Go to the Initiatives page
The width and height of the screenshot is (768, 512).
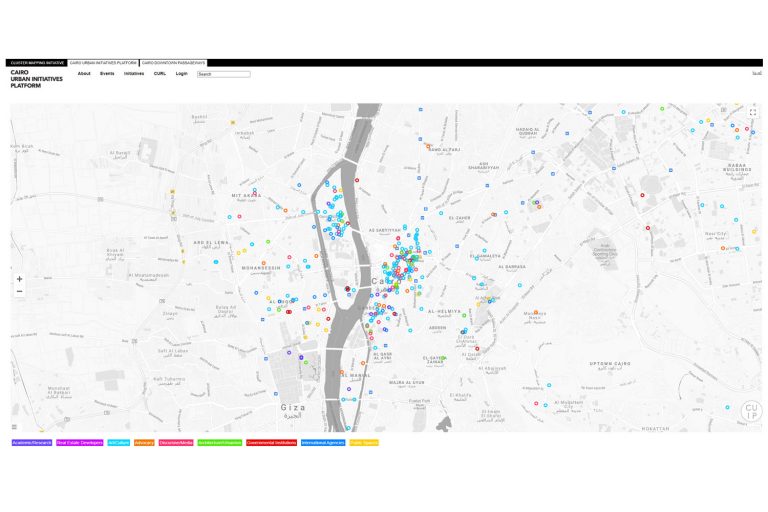[x=134, y=74]
